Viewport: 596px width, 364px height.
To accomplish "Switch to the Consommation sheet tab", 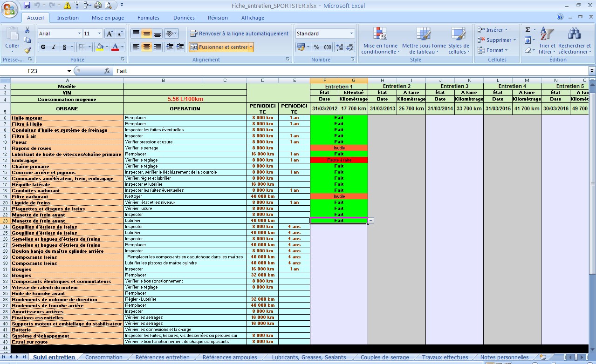I will pos(104,357).
